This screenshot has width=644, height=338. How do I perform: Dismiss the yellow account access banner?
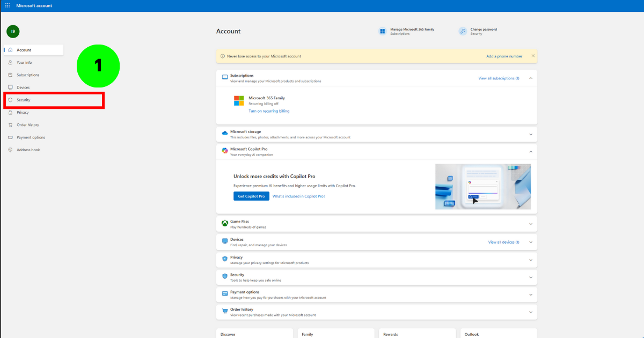click(x=533, y=56)
